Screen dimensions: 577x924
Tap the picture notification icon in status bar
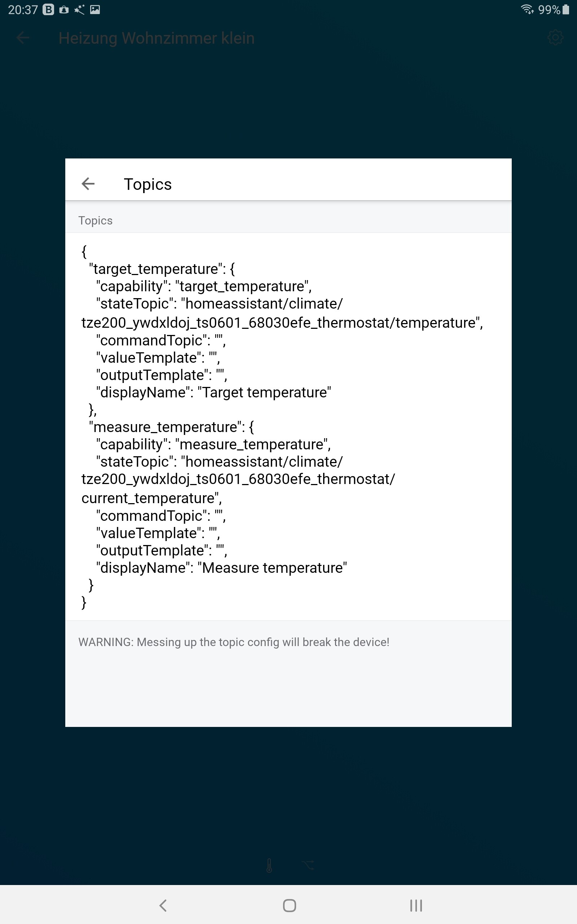pos(95,9)
